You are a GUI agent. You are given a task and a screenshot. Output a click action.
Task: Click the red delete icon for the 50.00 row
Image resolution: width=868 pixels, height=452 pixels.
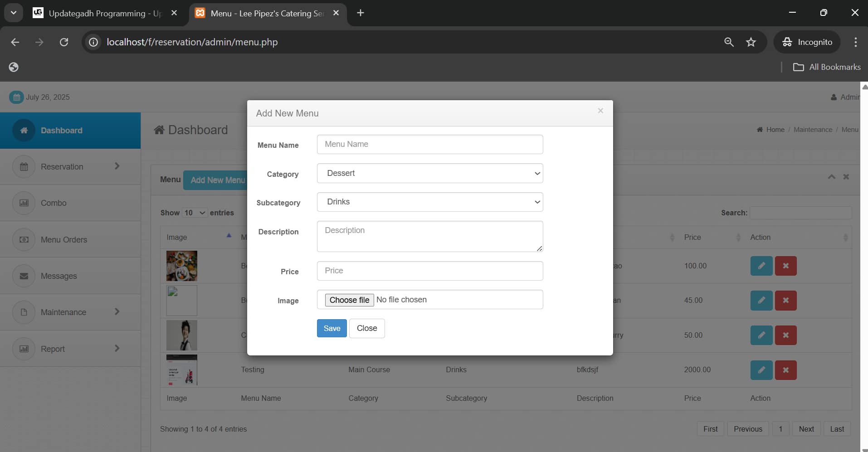[x=785, y=335]
